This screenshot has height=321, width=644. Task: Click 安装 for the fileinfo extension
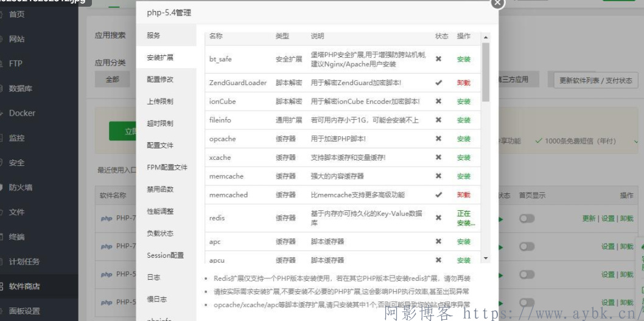click(x=464, y=120)
